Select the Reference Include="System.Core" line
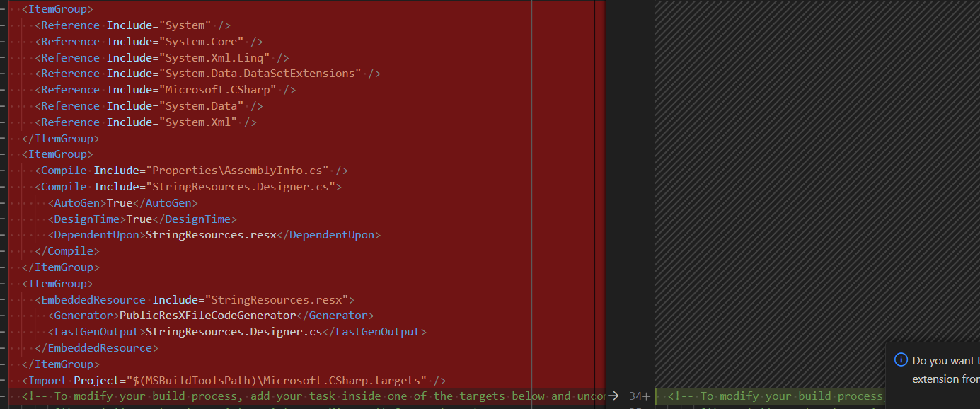The height and width of the screenshot is (409, 980). 149,42
